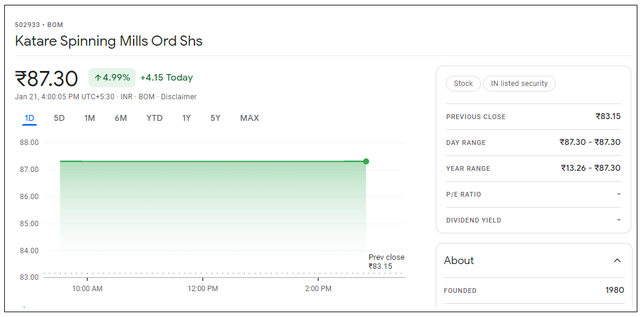Click the 85.00 y-axis label
Image resolution: width=644 pixels, height=317 pixels.
click(x=29, y=224)
